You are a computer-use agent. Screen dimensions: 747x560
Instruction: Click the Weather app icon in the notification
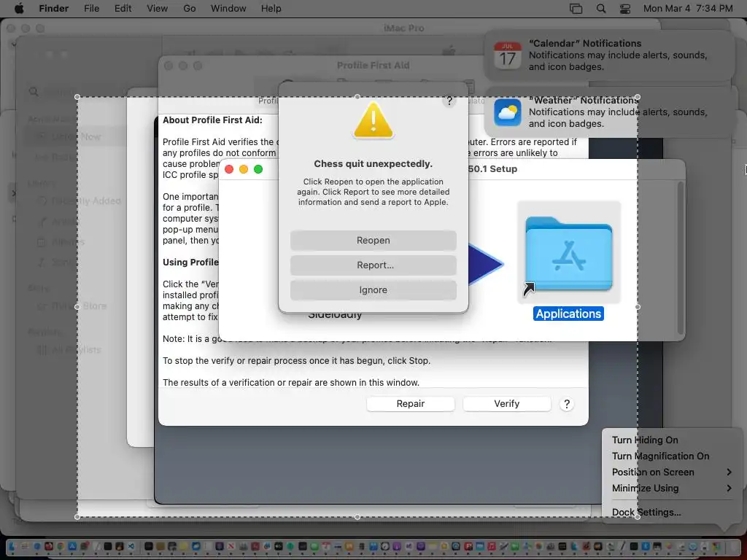[508, 112]
